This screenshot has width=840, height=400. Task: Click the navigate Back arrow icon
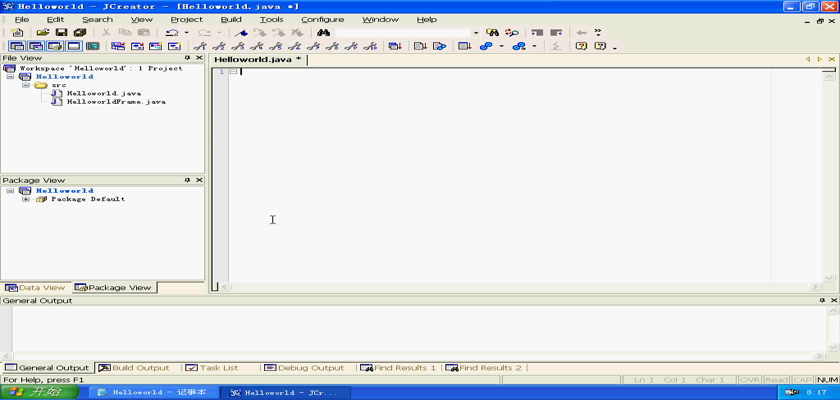[582, 33]
